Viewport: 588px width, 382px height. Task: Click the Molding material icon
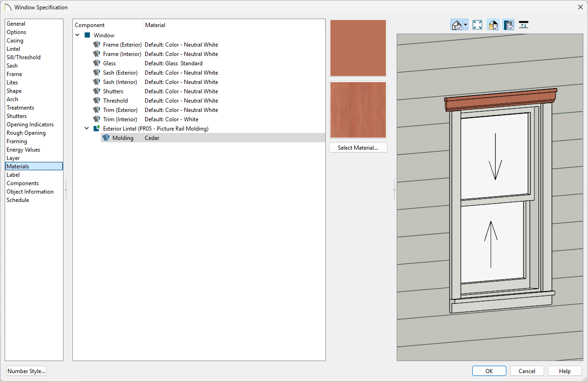(x=106, y=138)
